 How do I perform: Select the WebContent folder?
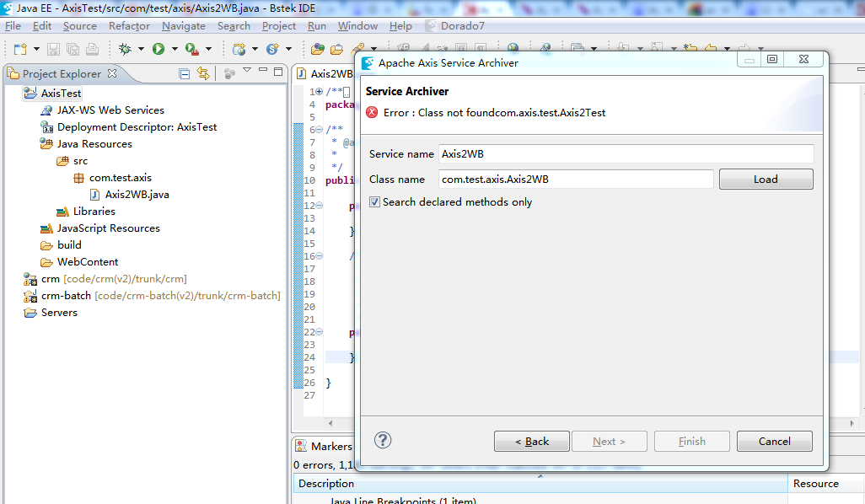pos(87,262)
